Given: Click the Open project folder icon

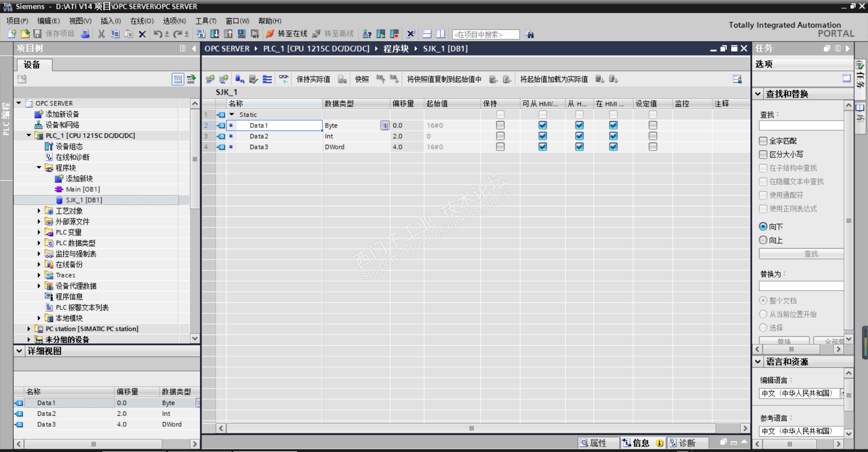Looking at the screenshot, I should point(25,34).
